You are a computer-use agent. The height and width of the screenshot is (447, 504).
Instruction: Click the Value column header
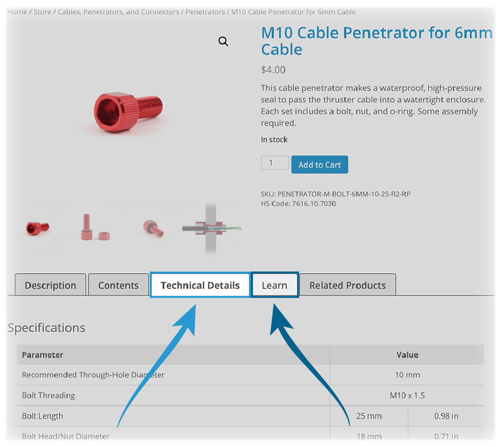coord(407,355)
